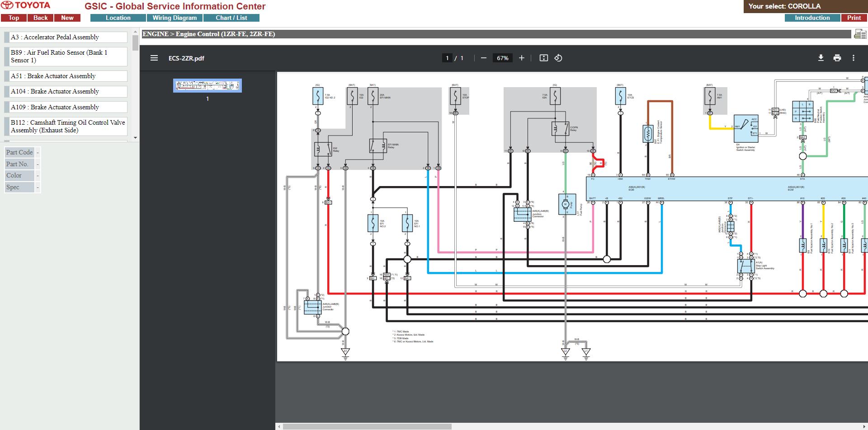Click the Part Code label
The width and height of the screenshot is (868, 430).
pyautogui.click(x=19, y=152)
